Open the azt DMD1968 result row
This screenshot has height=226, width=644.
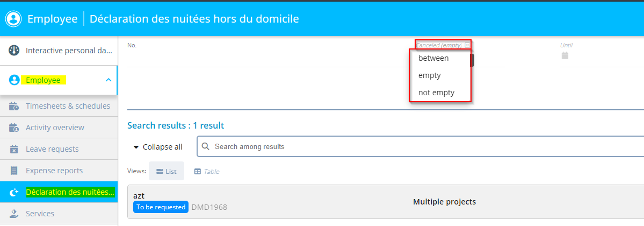[x=376, y=202]
